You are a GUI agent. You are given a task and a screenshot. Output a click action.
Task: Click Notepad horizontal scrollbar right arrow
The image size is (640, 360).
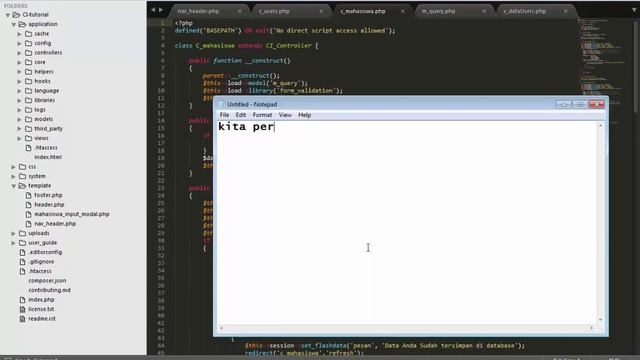point(591,328)
